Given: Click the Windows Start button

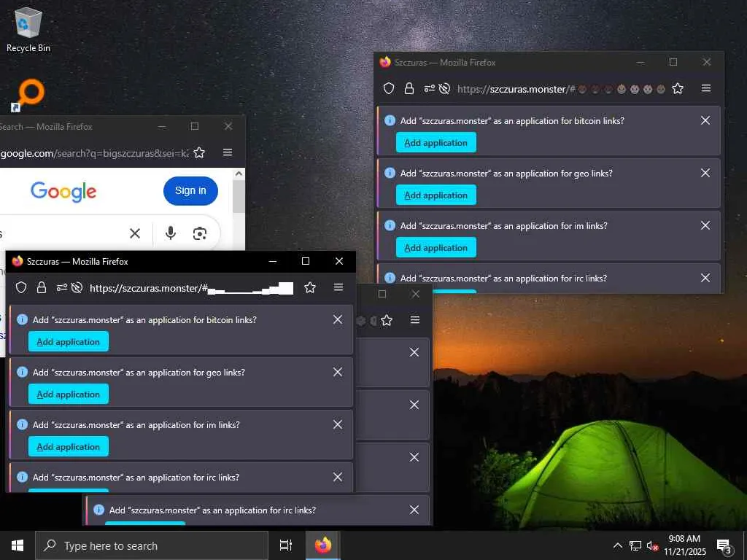Looking at the screenshot, I should click(18, 545).
